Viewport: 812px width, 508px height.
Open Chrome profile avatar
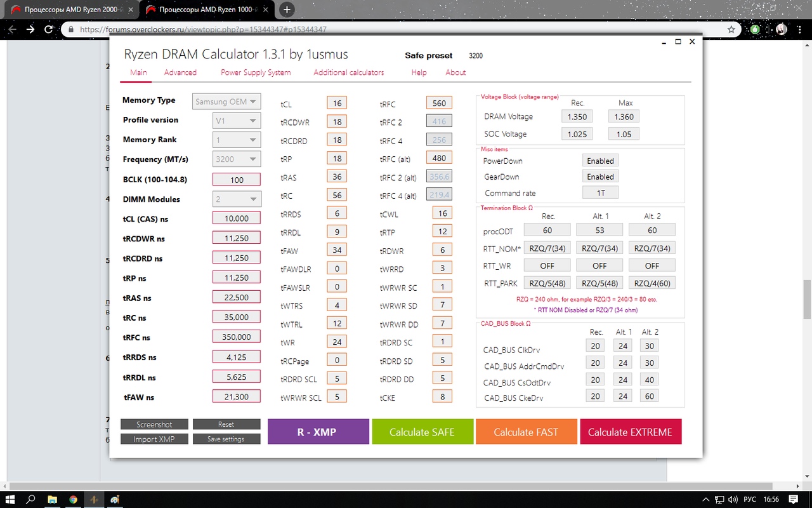click(x=782, y=29)
